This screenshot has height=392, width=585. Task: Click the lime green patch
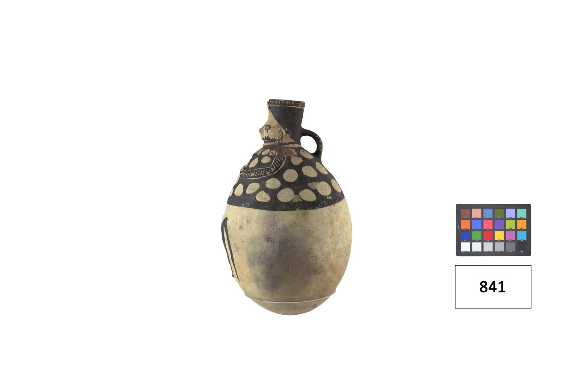click(x=511, y=224)
